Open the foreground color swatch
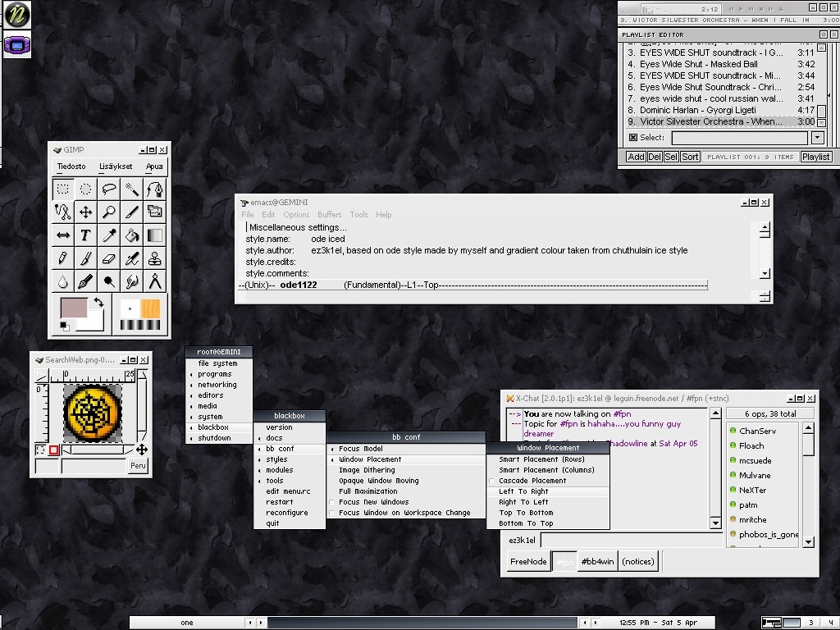Image resolution: width=840 pixels, height=630 pixels. pyautogui.click(x=73, y=308)
